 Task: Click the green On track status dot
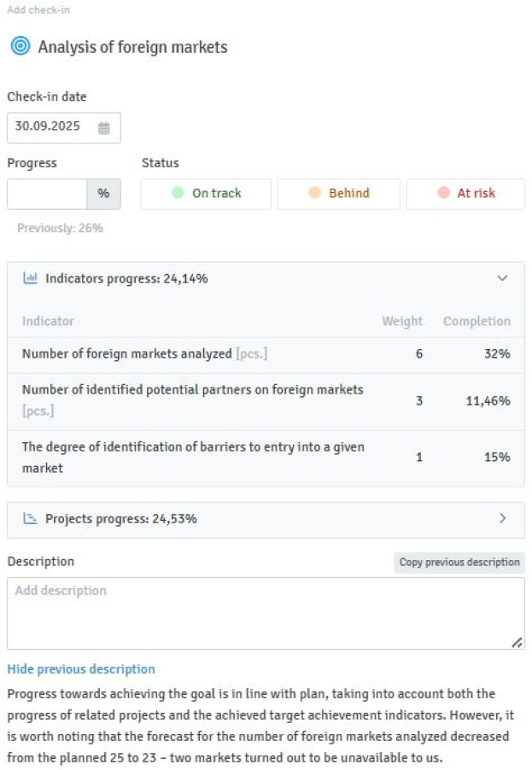pos(178,193)
